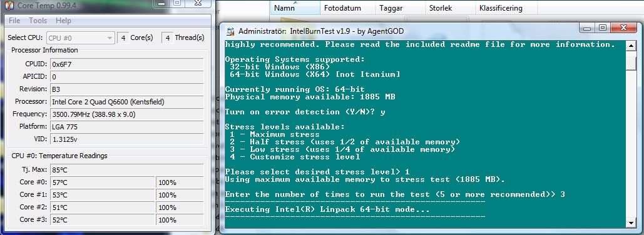Image resolution: width=644 pixels, height=235 pixels.
Task: Open the File menu in Core Temp
Action: click(x=14, y=21)
